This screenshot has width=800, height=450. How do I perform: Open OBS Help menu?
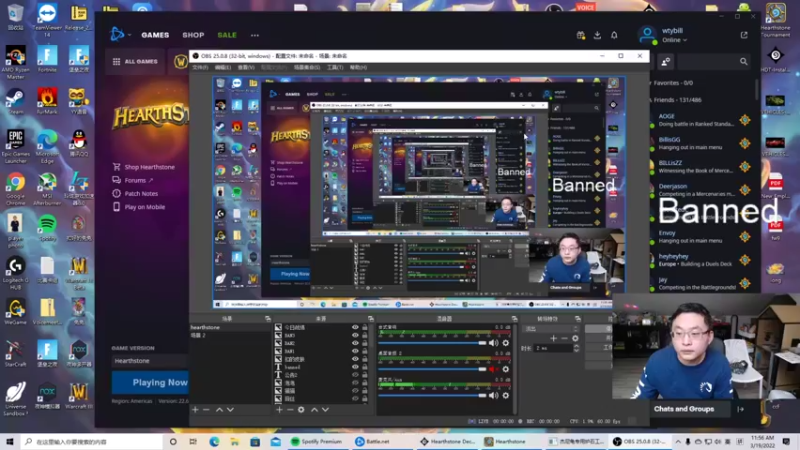tap(358, 67)
